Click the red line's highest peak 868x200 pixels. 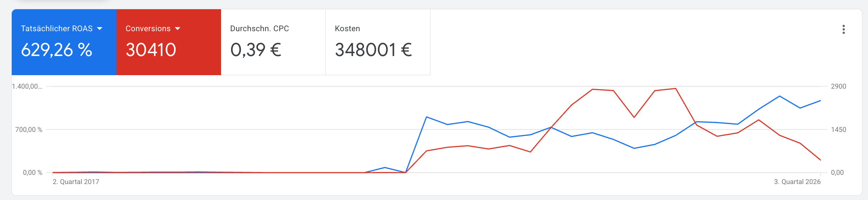coord(675,89)
